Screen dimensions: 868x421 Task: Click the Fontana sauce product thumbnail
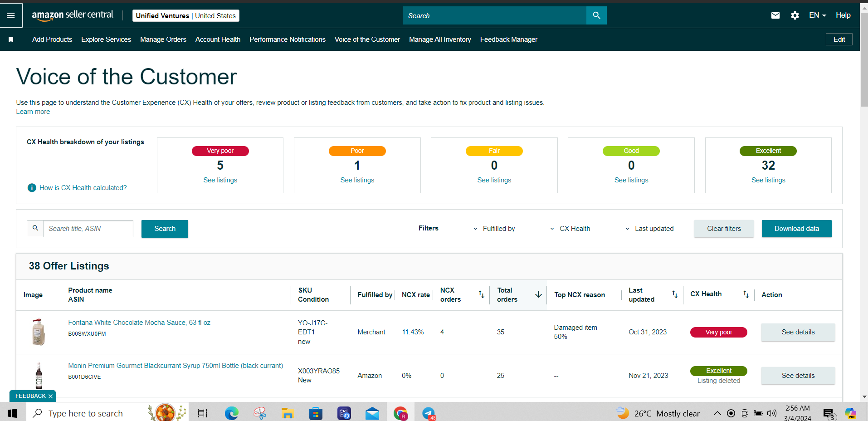[39, 332]
